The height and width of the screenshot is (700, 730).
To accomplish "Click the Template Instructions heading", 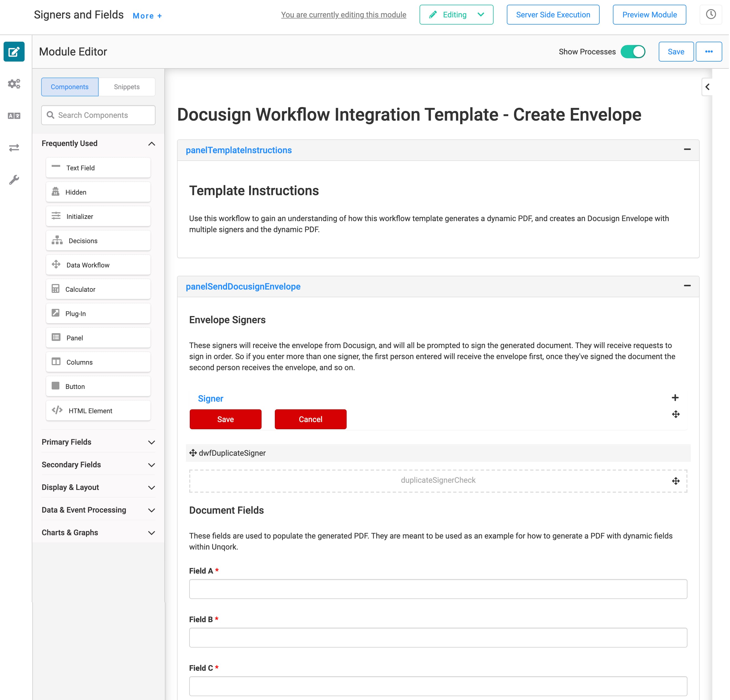I will pos(254,191).
